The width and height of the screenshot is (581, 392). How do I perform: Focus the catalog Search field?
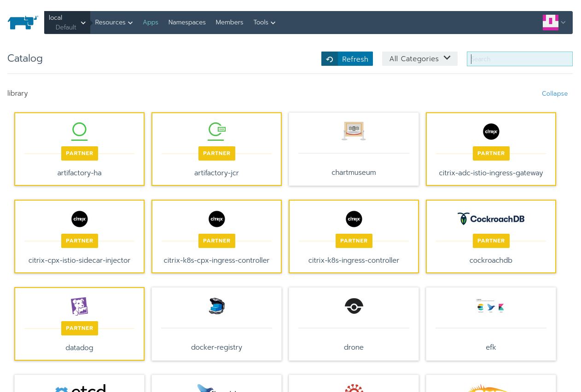coord(519,59)
